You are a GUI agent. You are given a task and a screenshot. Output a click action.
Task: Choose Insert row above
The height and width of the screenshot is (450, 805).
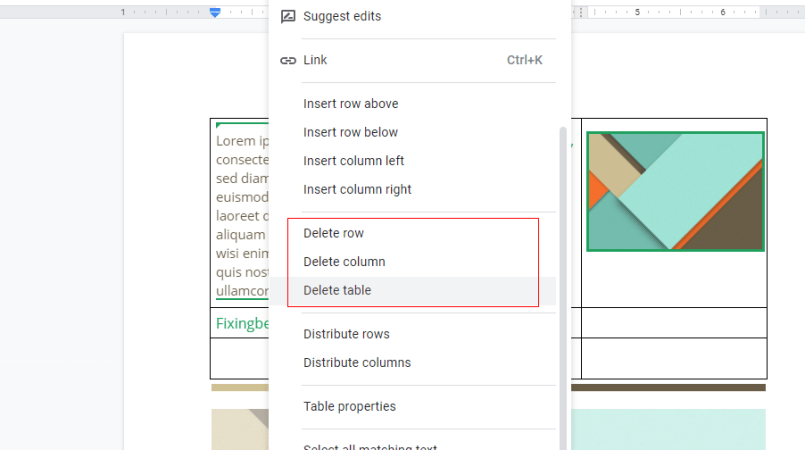pyautogui.click(x=350, y=104)
